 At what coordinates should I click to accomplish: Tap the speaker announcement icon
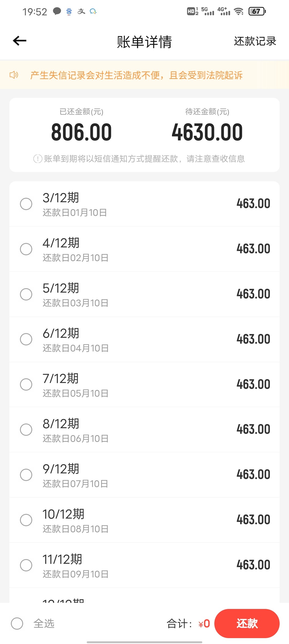pos(14,75)
